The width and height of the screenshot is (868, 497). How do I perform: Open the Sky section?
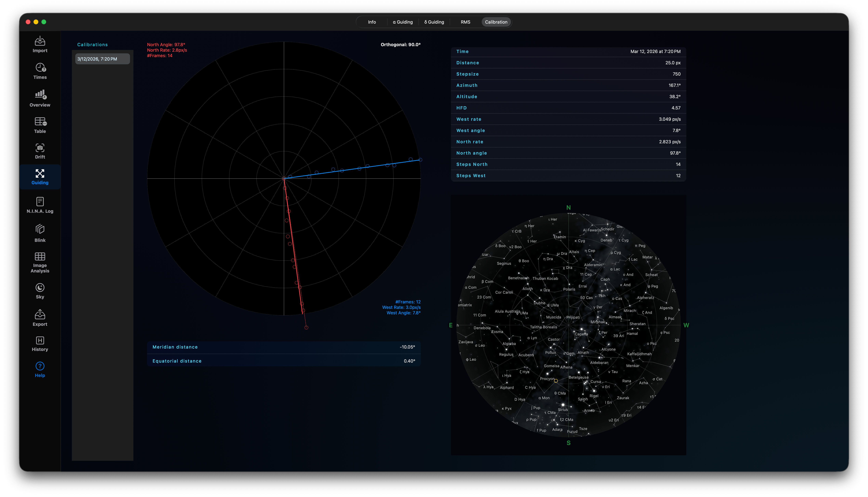[40, 291]
